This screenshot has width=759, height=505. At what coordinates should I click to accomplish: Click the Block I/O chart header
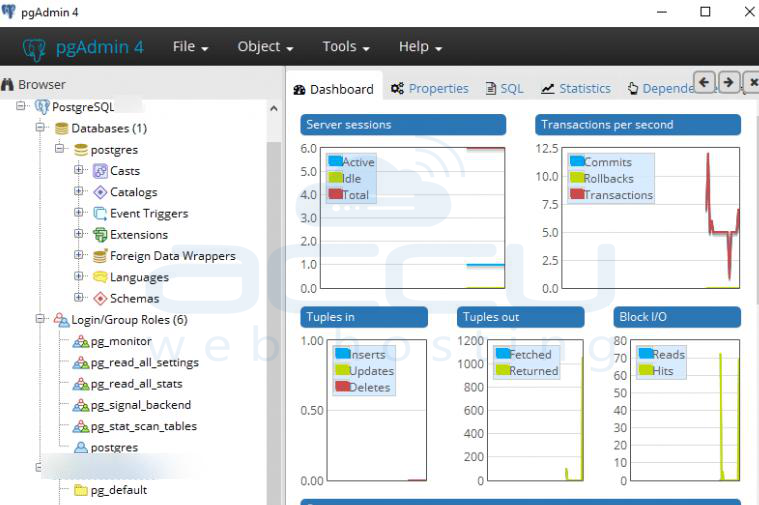coord(677,317)
